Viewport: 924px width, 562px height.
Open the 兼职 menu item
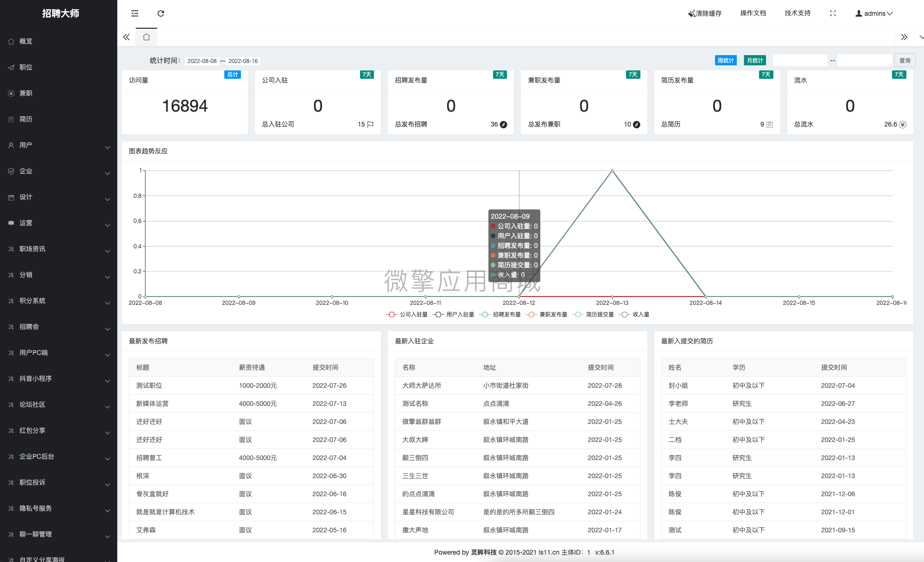(x=58, y=93)
